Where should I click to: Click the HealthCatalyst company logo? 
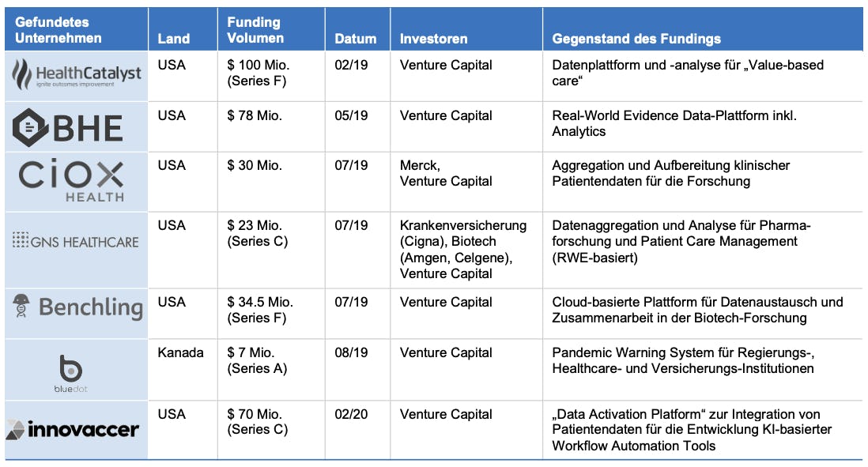click(77, 75)
